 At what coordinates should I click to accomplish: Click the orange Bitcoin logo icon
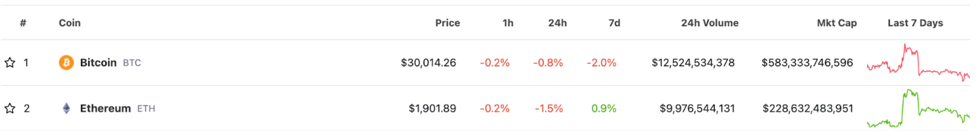(66, 63)
